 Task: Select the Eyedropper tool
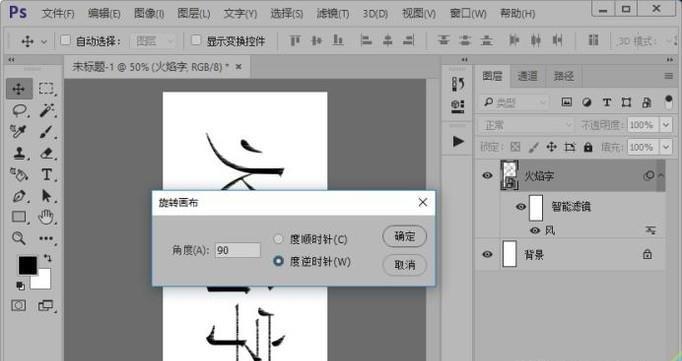[19, 131]
